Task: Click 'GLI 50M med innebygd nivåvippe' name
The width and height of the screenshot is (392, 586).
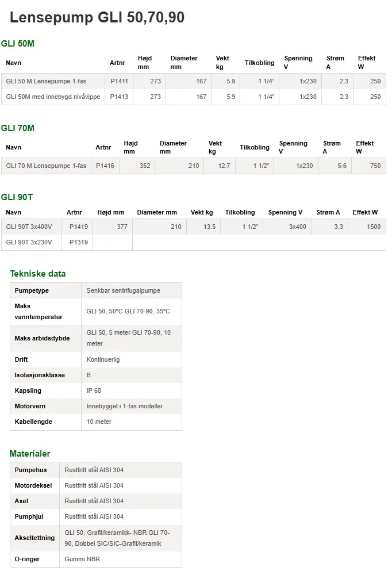Action: [53, 97]
